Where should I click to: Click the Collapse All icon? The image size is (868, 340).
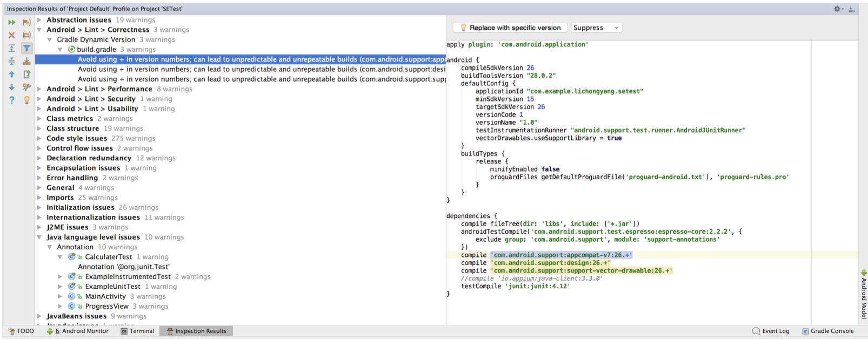[11, 61]
